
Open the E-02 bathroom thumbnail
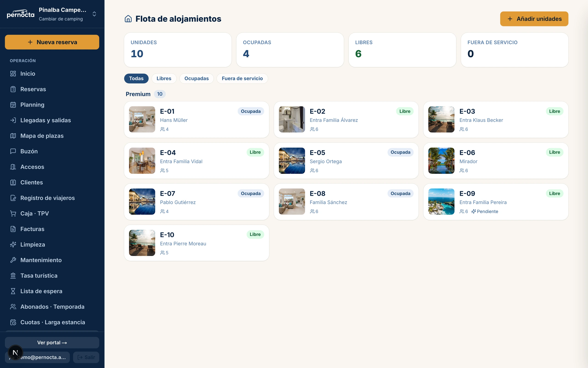pyautogui.click(x=292, y=119)
